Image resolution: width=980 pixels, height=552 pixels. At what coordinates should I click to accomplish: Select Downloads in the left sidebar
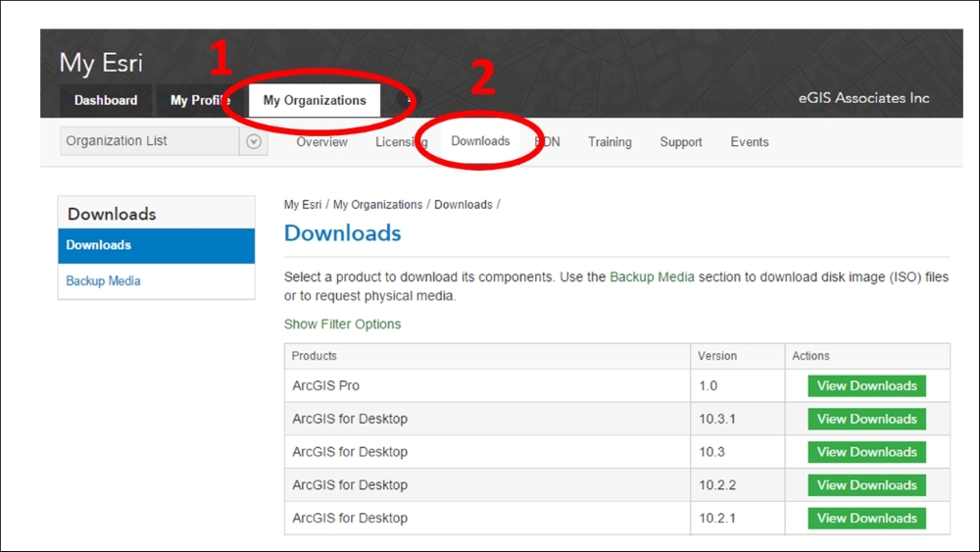[156, 245]
